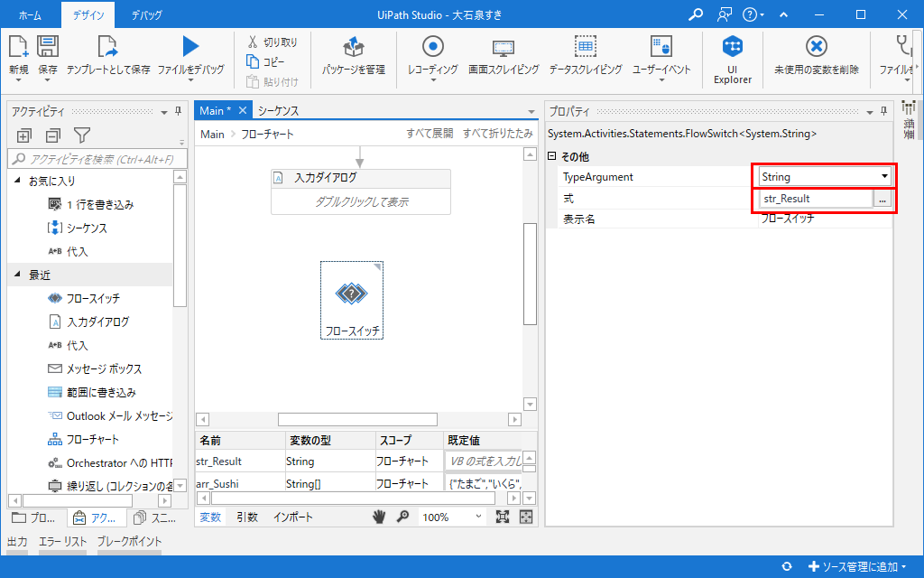The image size is (924, 578).
Task: Collapse the ribbon with the up chevron
Action: [784, 14]
